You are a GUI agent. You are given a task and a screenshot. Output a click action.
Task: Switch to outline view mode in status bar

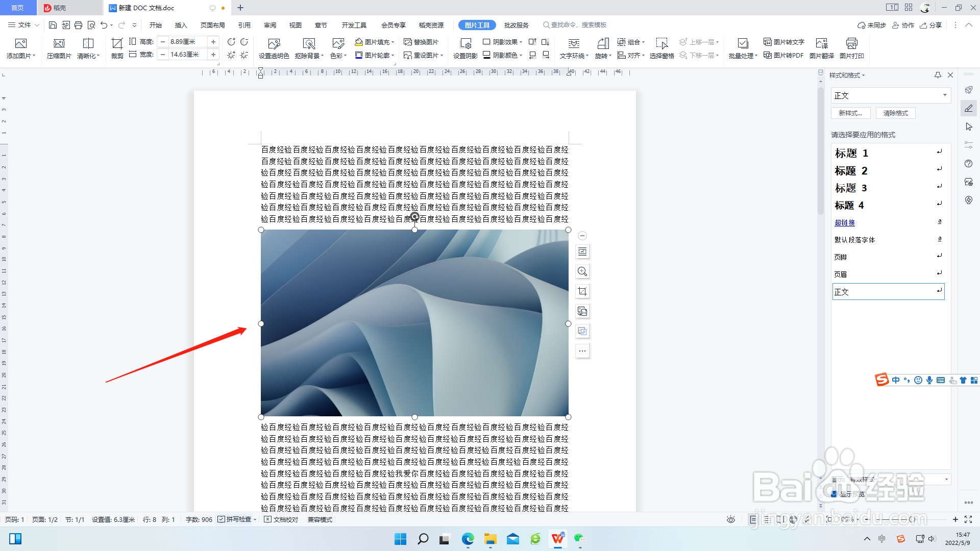(767, 519)
